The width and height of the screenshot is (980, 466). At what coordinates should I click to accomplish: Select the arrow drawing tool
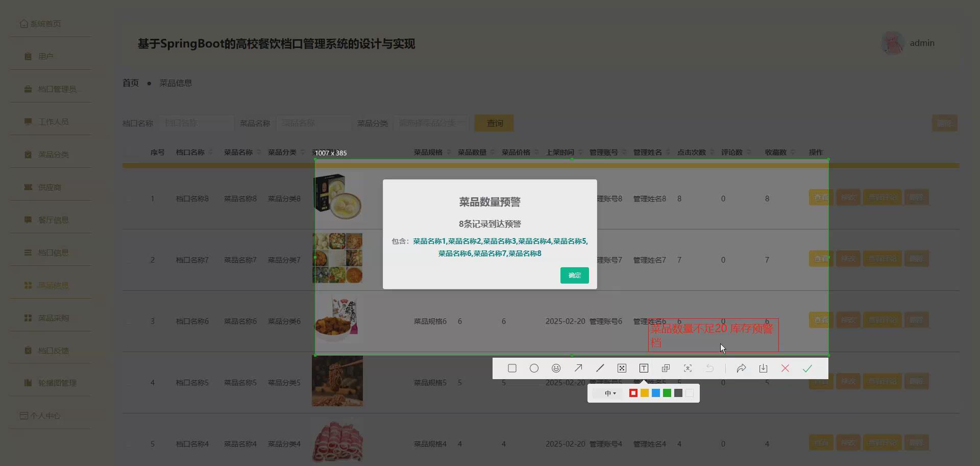coord(578,368)
